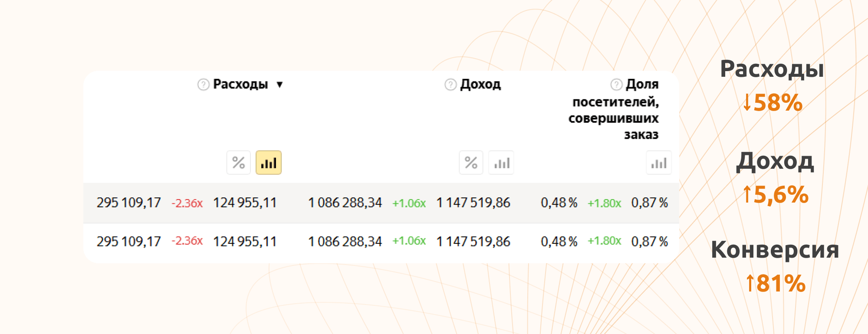Viewport: 868px width, 334px height.
Task: Click the +1.80x conversion change in second row
Action: pyautogui.click(x=604, y=241)
